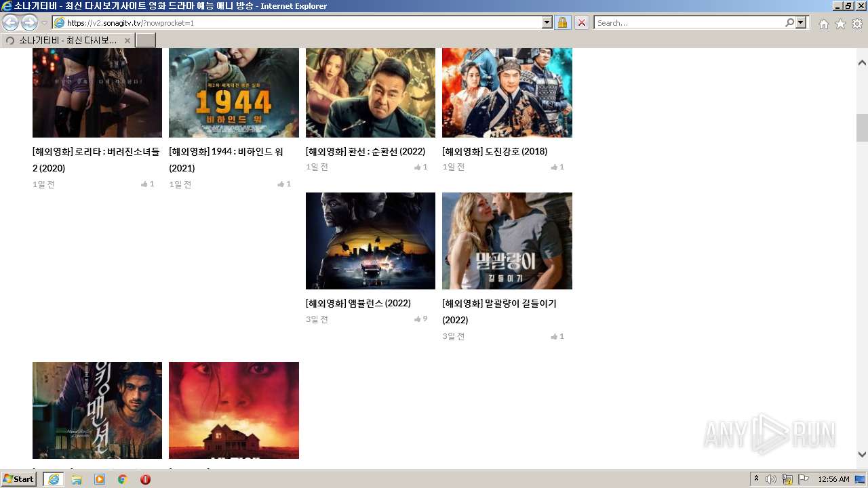Screen dimensions: 868x488
Task: Click the like thumb icon under 말괄량이 길들이기
Action: tap(554, 337)
